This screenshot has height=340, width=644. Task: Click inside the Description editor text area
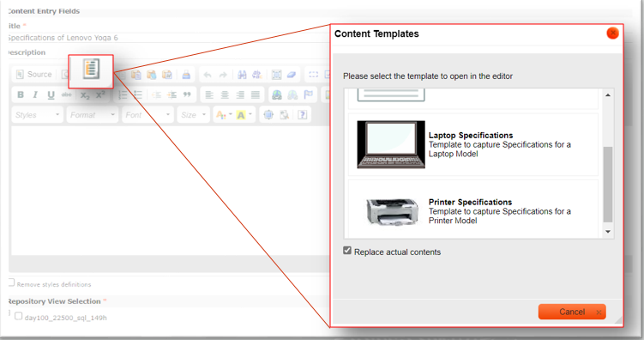tap(171, 190)
